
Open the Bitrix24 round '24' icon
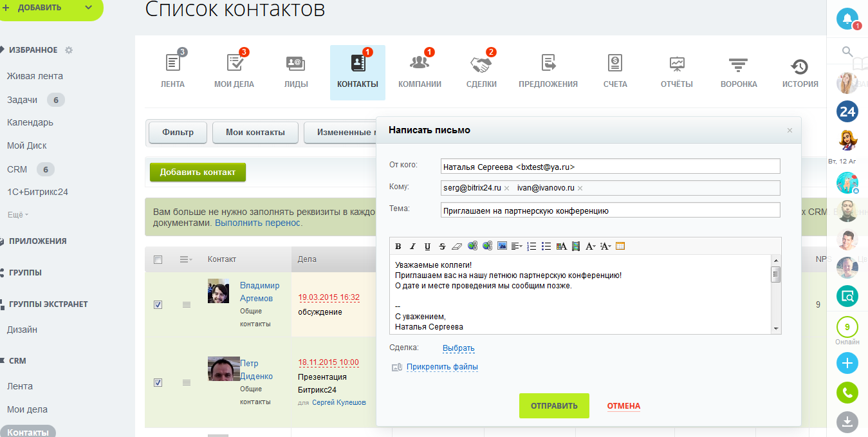pos(847,111)
